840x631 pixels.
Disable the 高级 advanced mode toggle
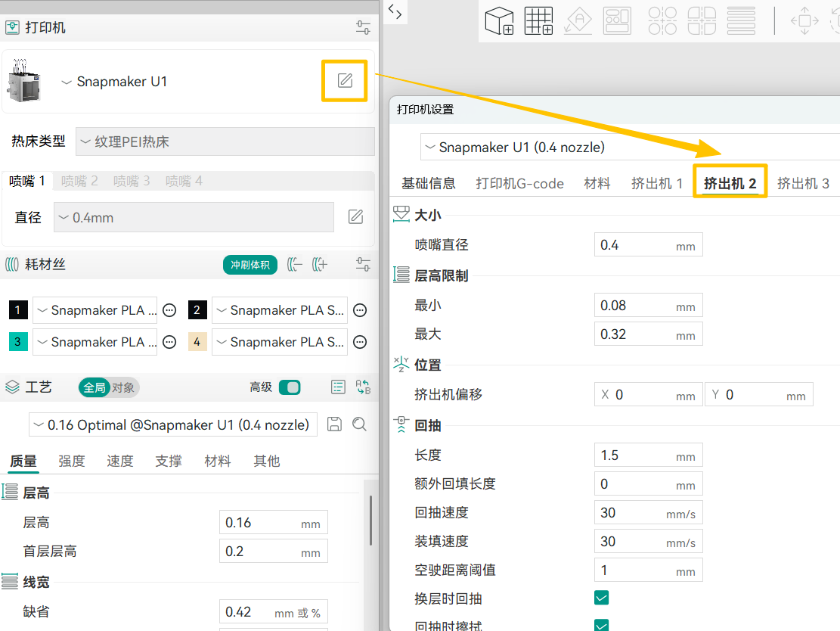(290, 386)
